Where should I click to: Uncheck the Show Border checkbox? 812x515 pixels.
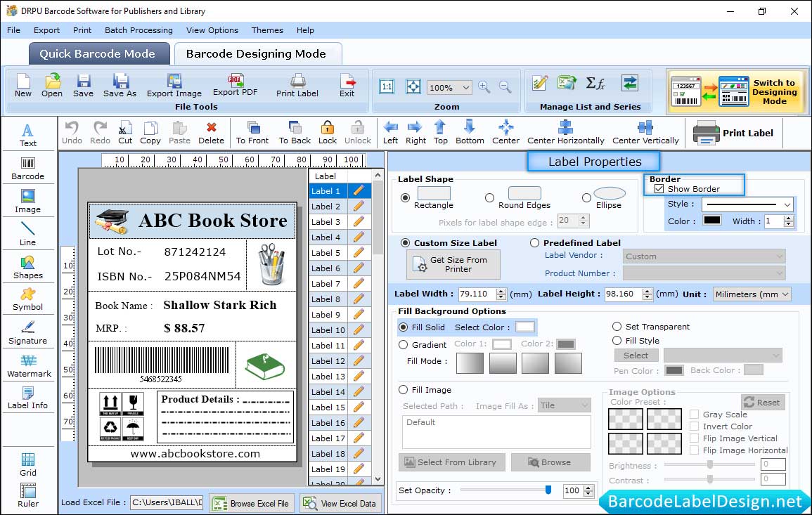pyautogui.click(x=659, y=189)
